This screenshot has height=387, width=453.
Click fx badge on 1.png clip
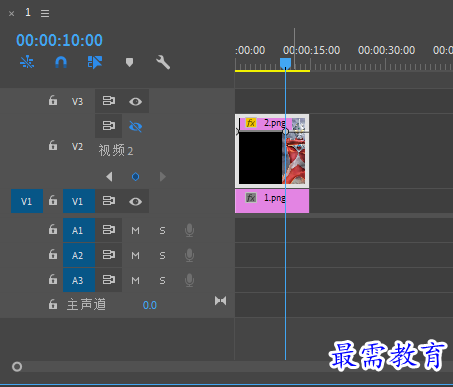[251, 198]
